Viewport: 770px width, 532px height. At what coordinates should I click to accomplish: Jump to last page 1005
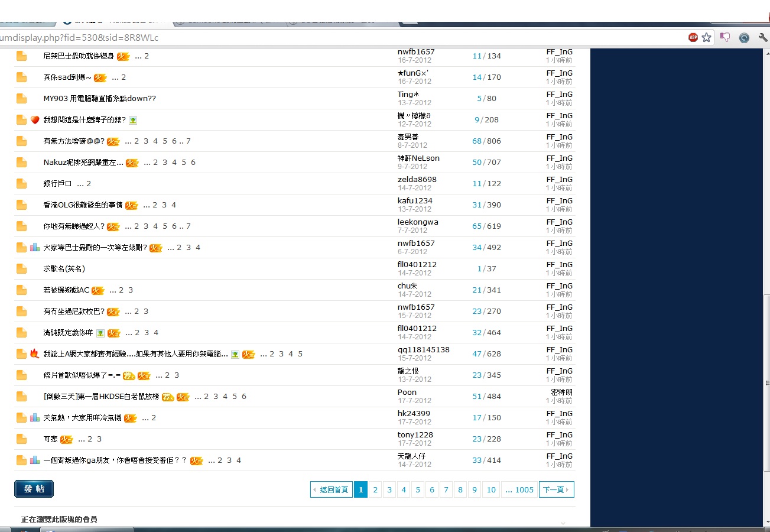(519, 489)
